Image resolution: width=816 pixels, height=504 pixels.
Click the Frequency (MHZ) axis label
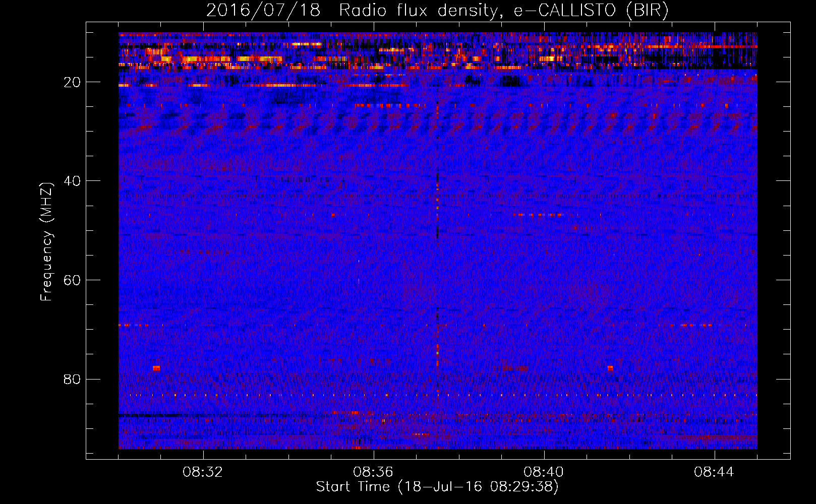(46, 242)
